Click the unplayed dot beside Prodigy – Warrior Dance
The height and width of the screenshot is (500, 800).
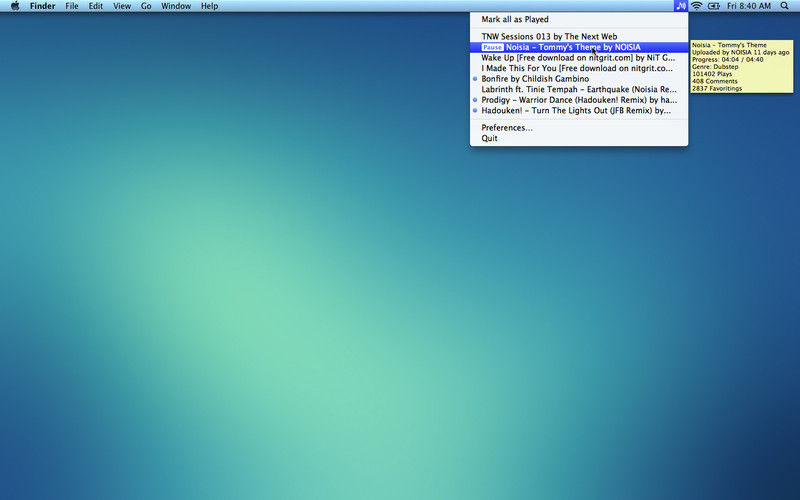coord(475,100)
